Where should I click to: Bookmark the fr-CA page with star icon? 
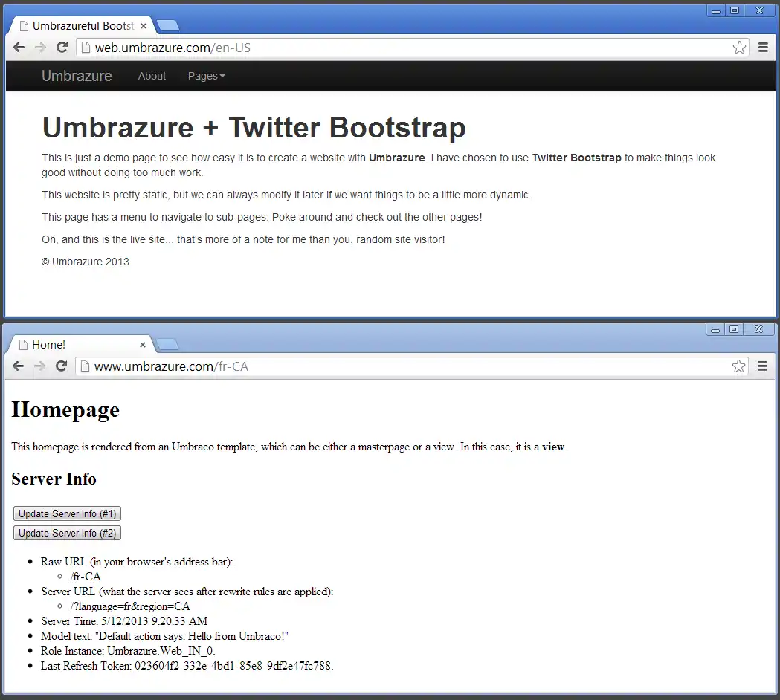pos(738,366)
